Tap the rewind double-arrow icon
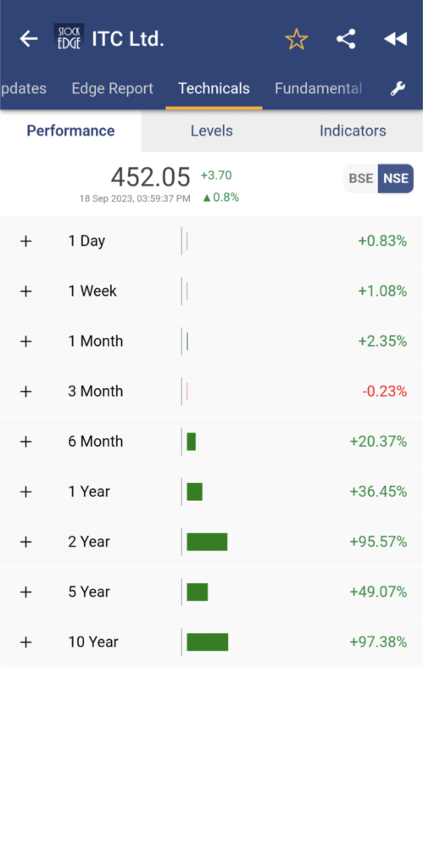Viewport: 423px width, 868px height. pos(395,39)
